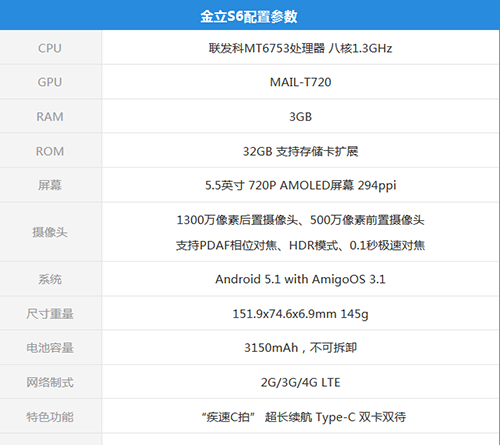Select the CPU label cell
This screenshot has width=500, height=445.
pos(50,47)
